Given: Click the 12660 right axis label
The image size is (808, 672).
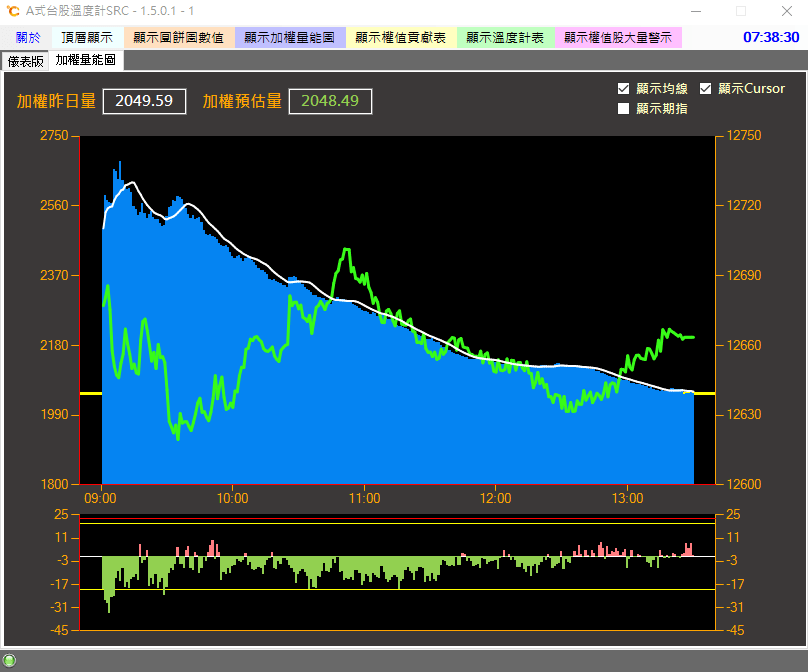Looking at the screenshot, I should point(744,345).
